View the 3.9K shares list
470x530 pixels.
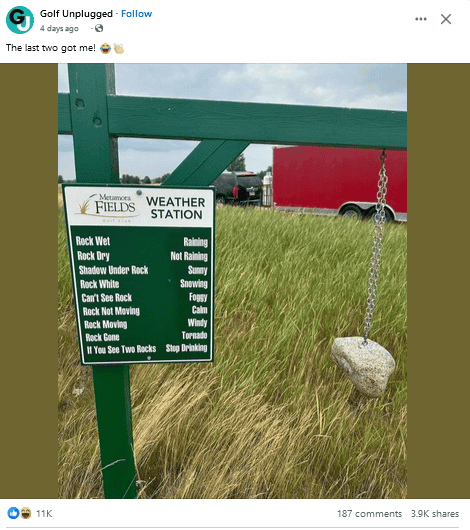click(x=435, y=514)
